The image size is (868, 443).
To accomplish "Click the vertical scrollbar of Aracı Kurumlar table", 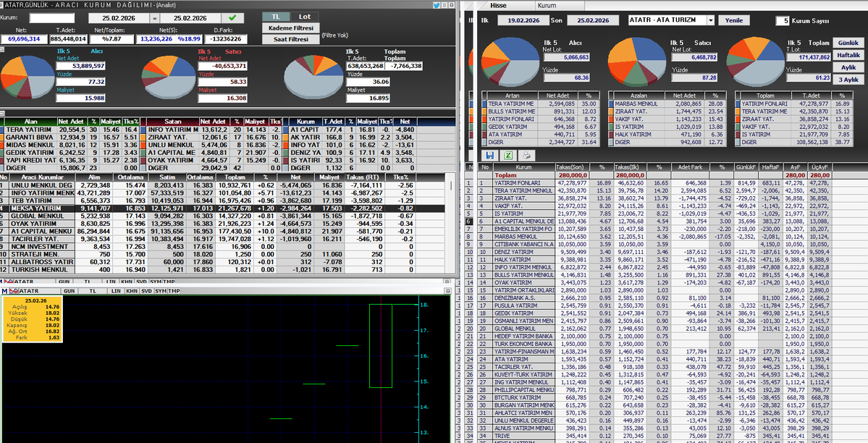I will tap(452, 221).
